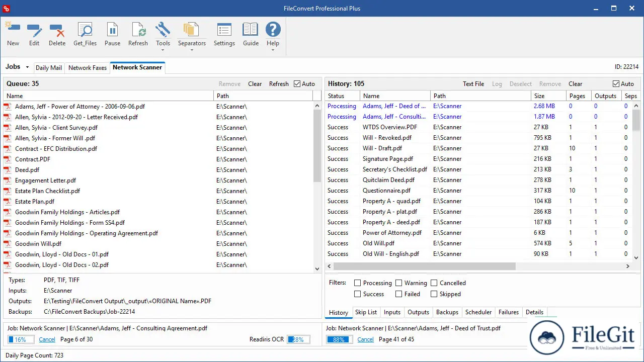Open the Scheduler tab
644x362 pixels.
pos(478,312)
